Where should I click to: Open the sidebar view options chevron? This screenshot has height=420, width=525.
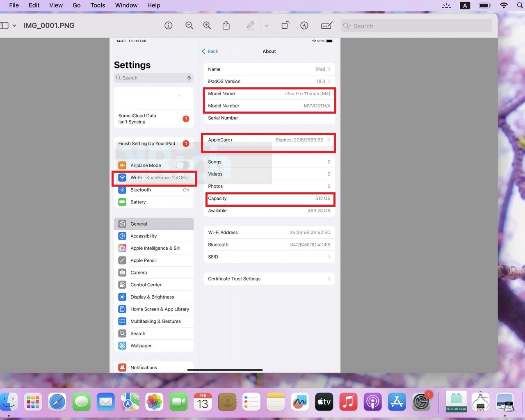click(14, 25)
